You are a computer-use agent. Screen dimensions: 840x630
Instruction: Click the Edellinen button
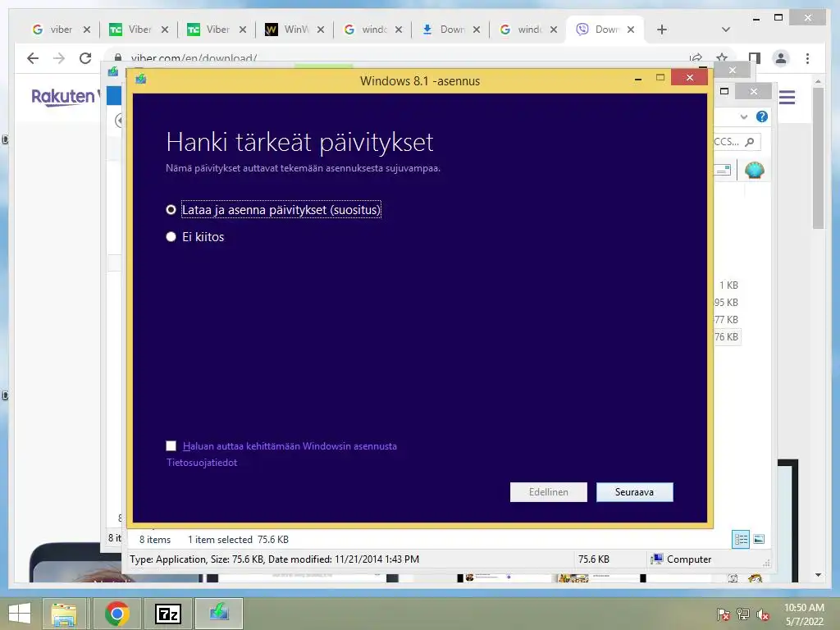(x=548, y=492)
